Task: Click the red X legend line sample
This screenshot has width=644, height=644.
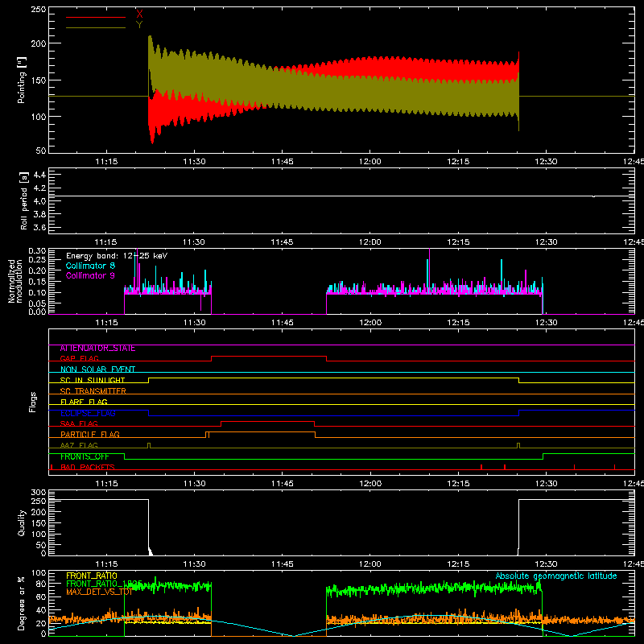Action: [95, 17]
